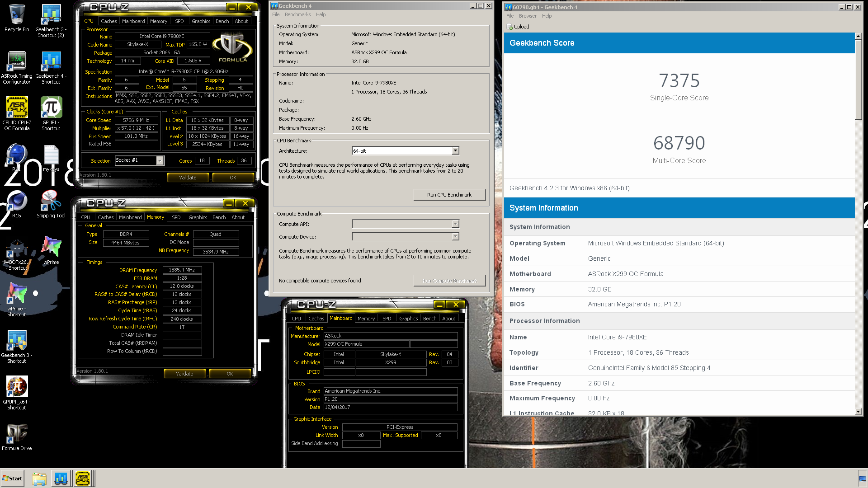
Task: Open the Formula Drive desktop icon
Action: tap(17, 437)
